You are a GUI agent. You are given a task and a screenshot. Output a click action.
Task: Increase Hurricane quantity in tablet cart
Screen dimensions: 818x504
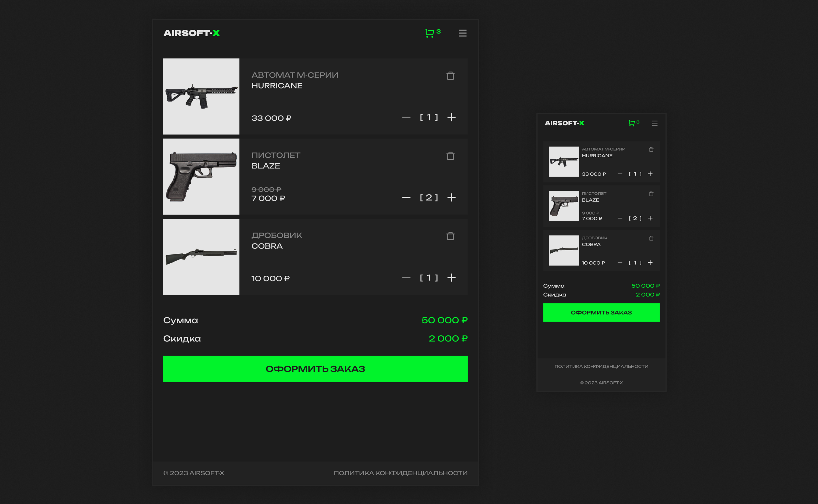(x=451, y=117)
